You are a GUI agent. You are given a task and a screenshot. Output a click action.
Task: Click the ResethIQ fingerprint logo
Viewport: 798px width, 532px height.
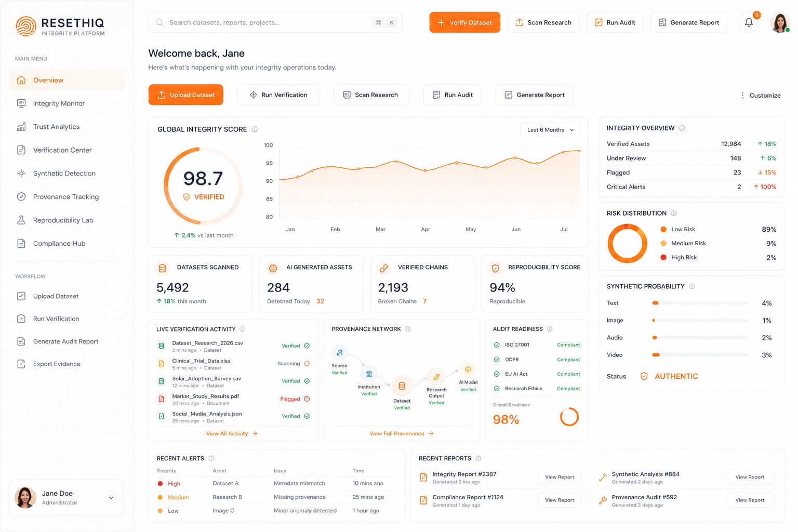(x=26, y=26)
